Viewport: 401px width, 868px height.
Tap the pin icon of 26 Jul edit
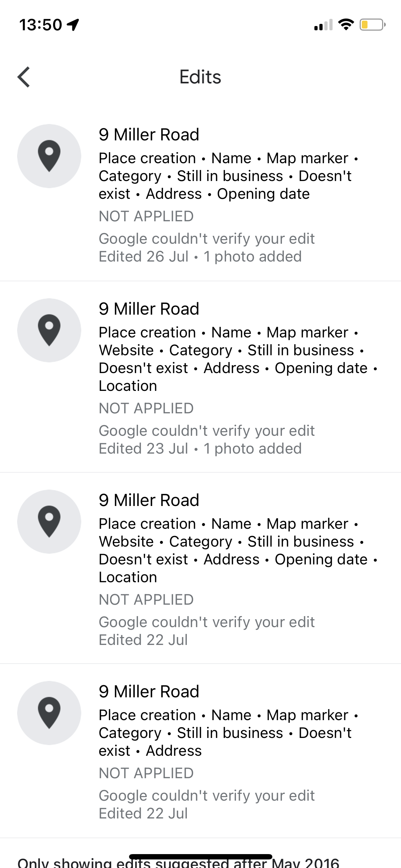pos(49,156)
